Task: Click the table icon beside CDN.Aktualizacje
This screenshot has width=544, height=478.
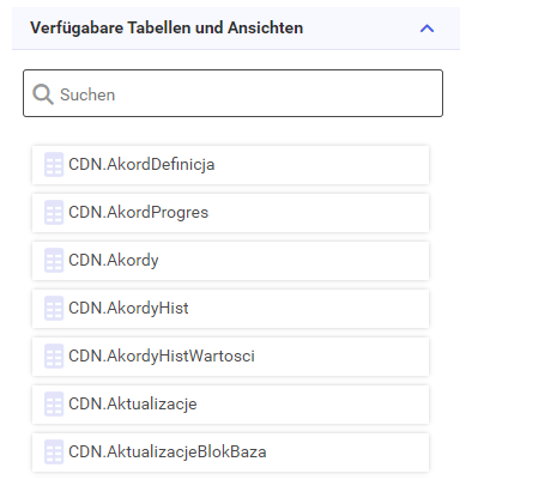Action: click(x=54, y=404)
